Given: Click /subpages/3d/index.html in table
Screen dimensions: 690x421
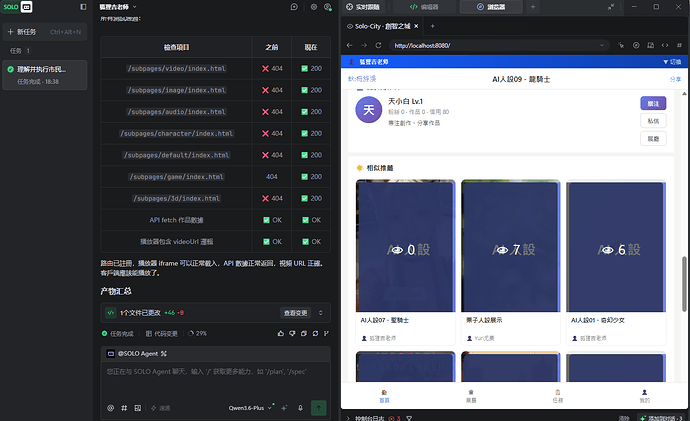Looking at the screenshot, I should coord(176,198).
